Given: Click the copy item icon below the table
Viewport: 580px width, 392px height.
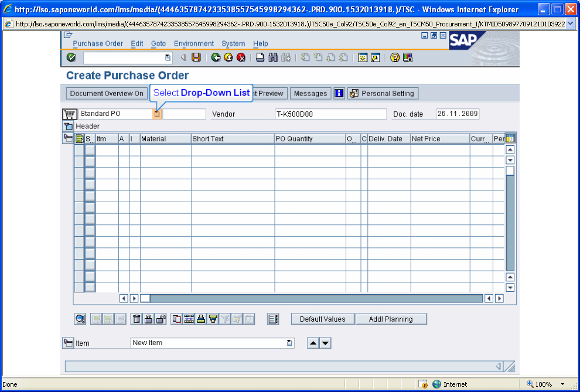Looking at the screenshot, I should [177, 319].
